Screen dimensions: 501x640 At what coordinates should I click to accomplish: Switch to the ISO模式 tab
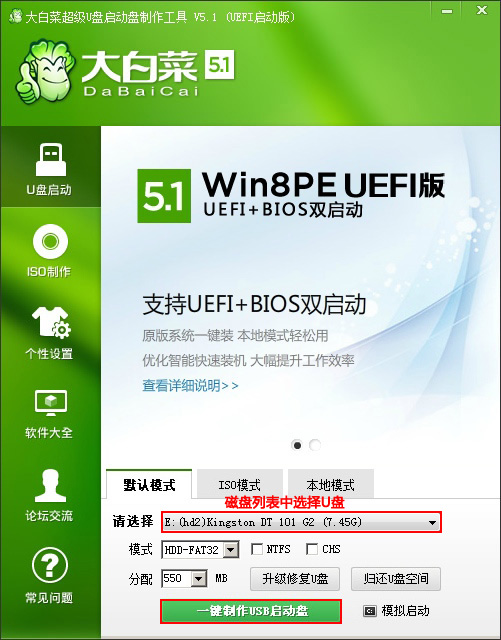click(240, 484)
